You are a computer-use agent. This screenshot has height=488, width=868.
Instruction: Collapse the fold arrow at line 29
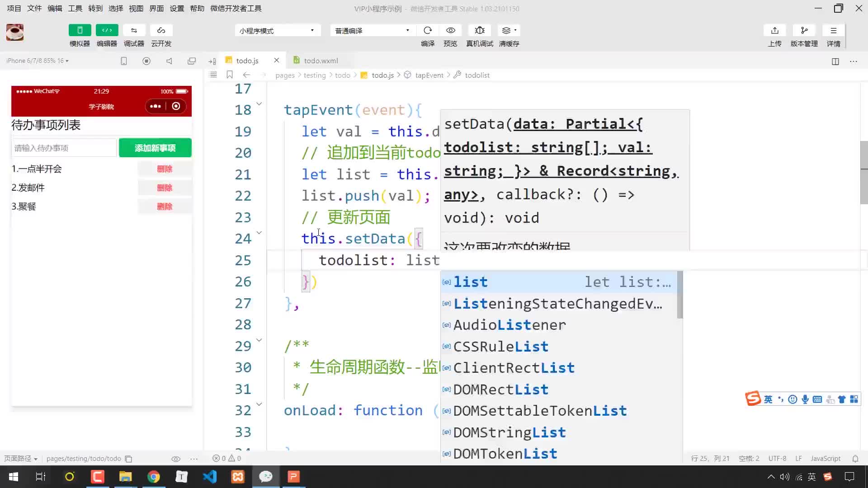(x=259, y=340)
